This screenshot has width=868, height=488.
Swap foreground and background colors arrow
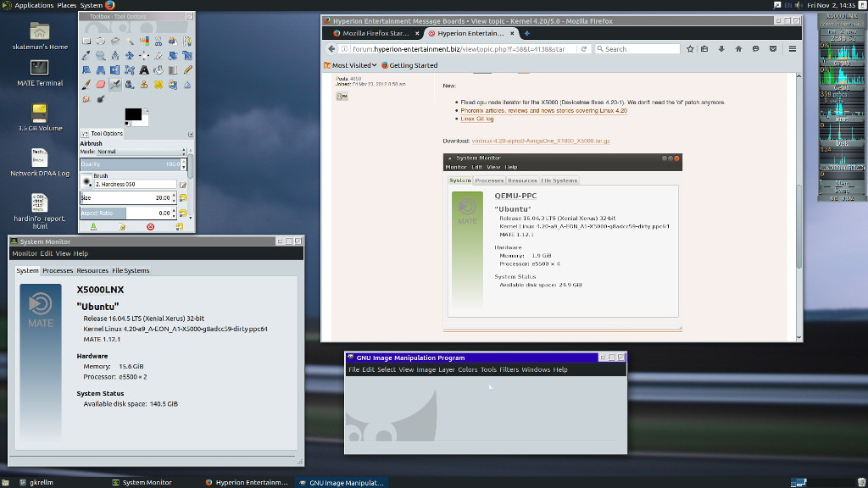pos(147,111)
